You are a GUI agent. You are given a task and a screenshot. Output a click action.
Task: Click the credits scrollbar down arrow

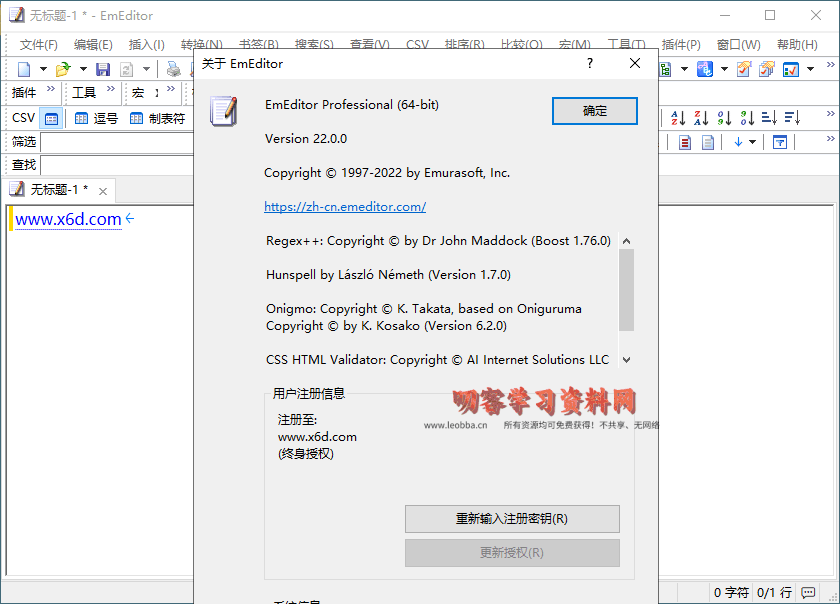[626, 360]
